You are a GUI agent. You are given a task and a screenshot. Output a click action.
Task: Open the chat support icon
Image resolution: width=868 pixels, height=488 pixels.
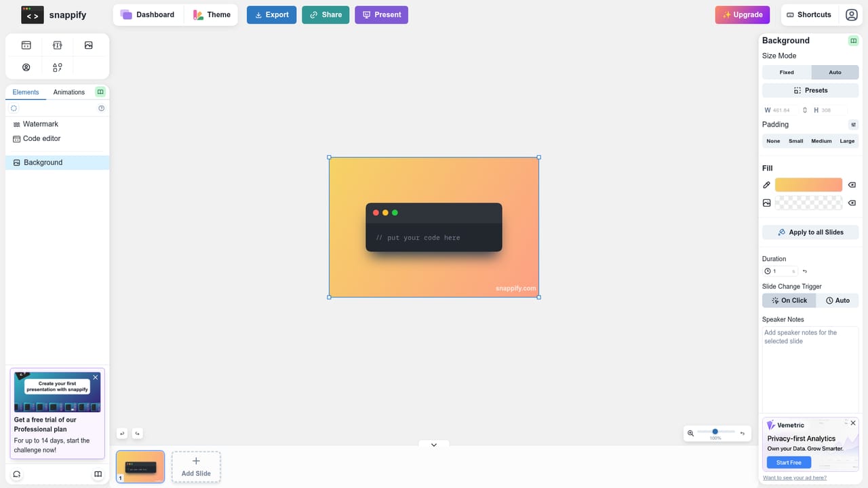pos(16,474)
